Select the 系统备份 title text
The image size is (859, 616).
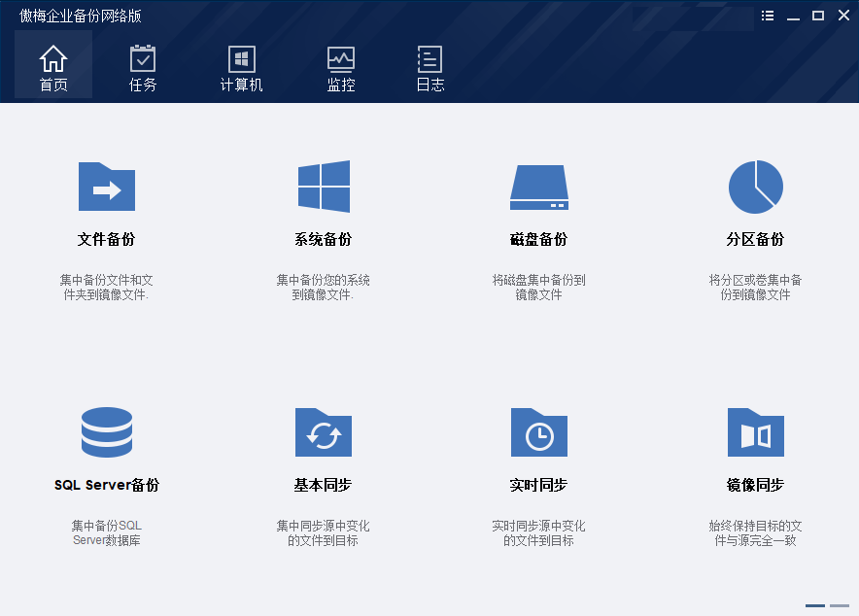click(x=324, y=239)
